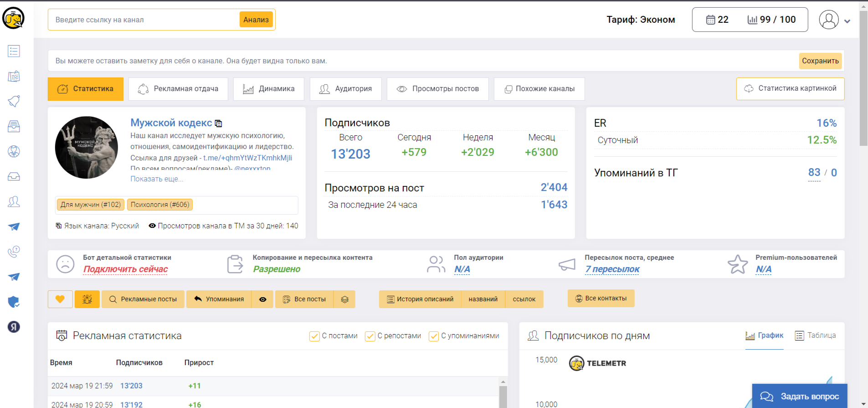Uncheck the С постами checkbox
This screenshot has height=408, width=868.
[x=314, y=336]
